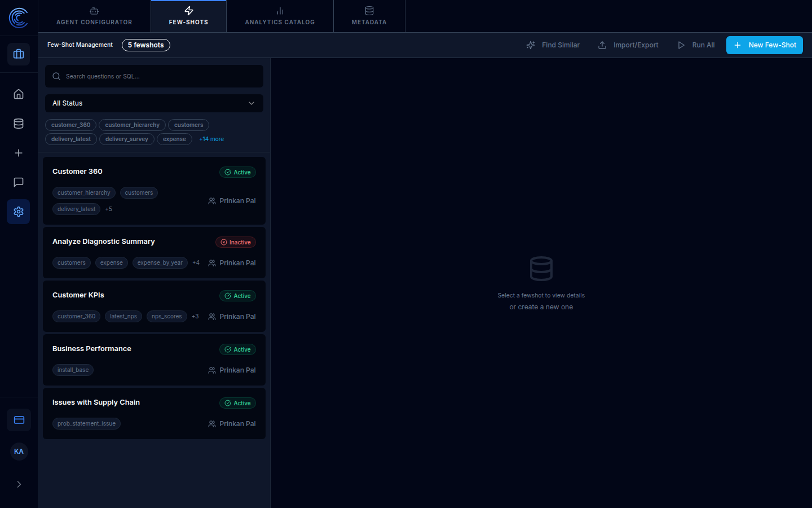Click nps_scores tag in Customer KPIs

coord(166,317)
